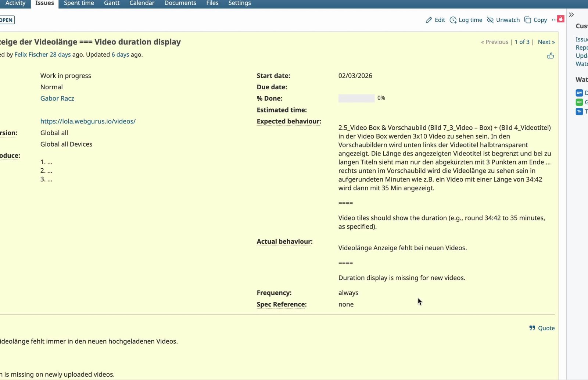The image size is (588, 380).
Task: Click the 6 days updated link
Action: point(121,54)
